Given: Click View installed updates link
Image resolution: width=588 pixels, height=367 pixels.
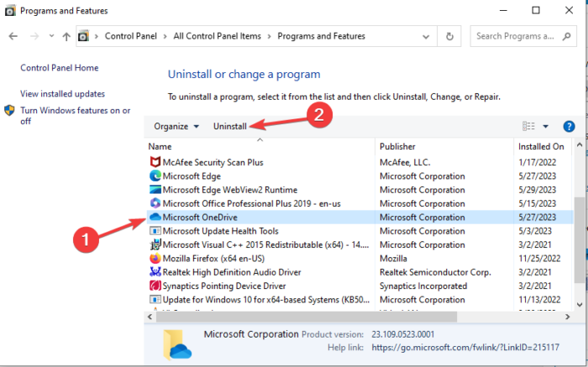Looking at the screenshot, I should coord(62,93).
